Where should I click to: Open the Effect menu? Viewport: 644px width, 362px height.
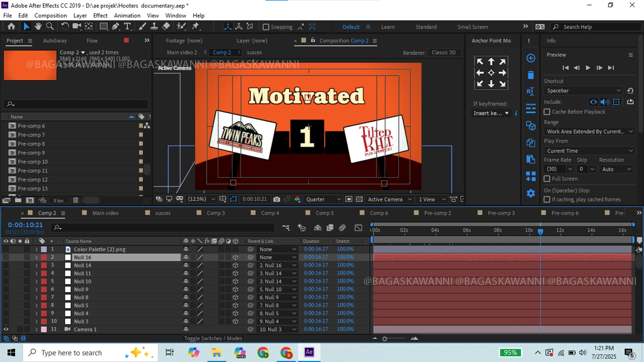tap(100, 15)
